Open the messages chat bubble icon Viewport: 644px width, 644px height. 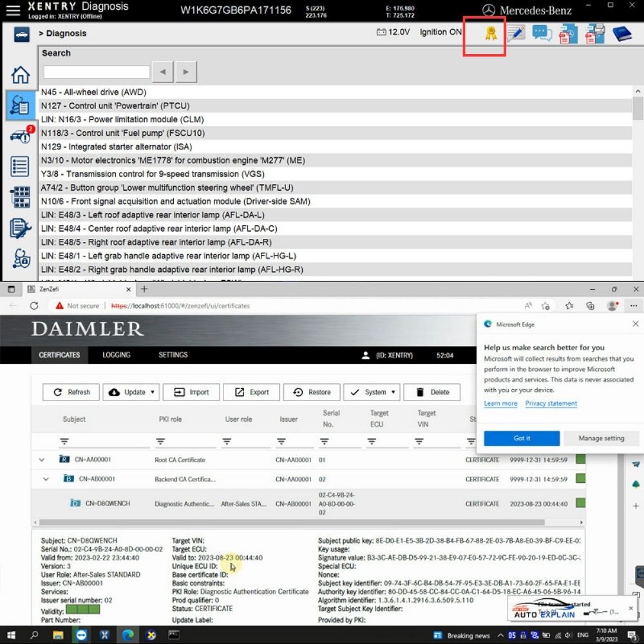541,32
